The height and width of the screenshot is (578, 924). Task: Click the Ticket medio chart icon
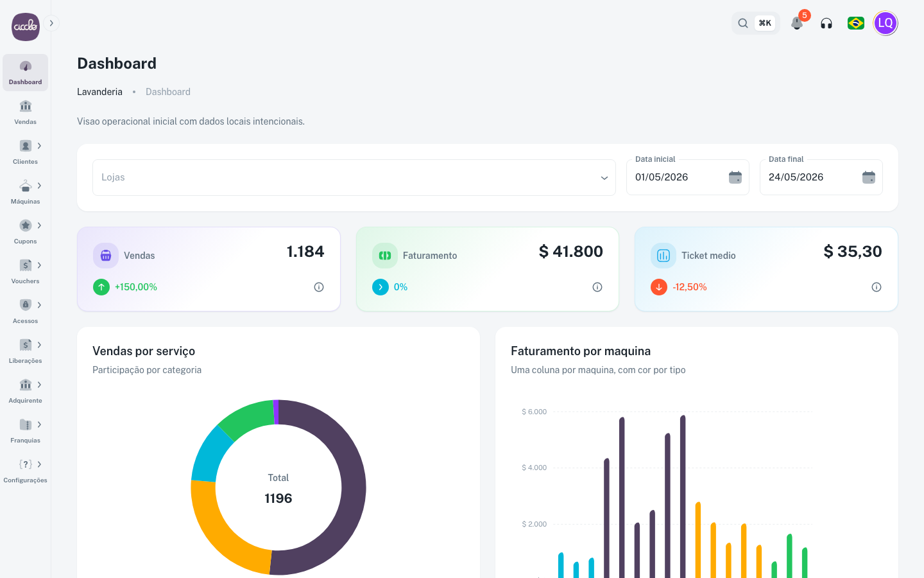click(663, 256)
